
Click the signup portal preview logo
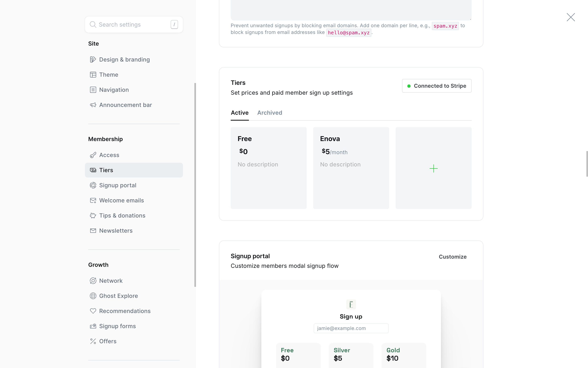[351, 304]
